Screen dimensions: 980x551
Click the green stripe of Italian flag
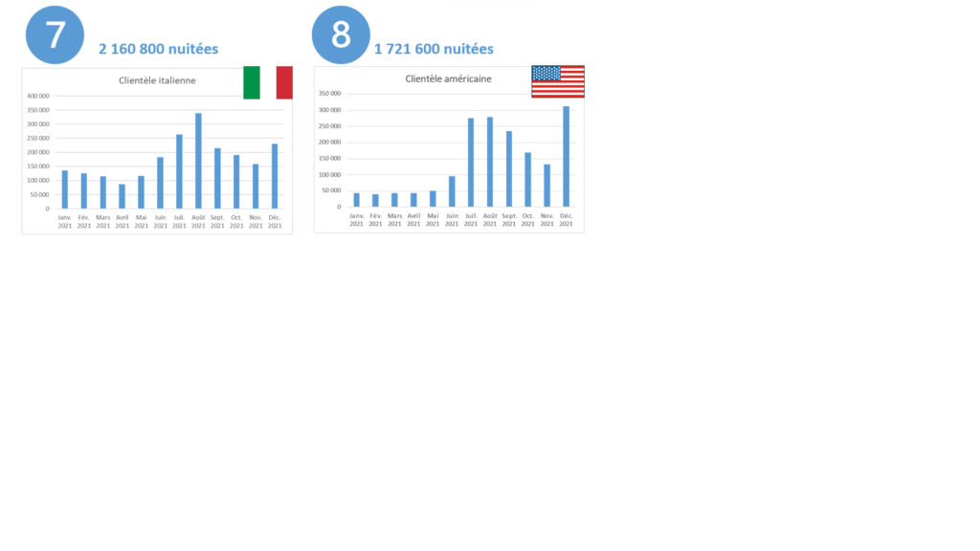[252, 82]
